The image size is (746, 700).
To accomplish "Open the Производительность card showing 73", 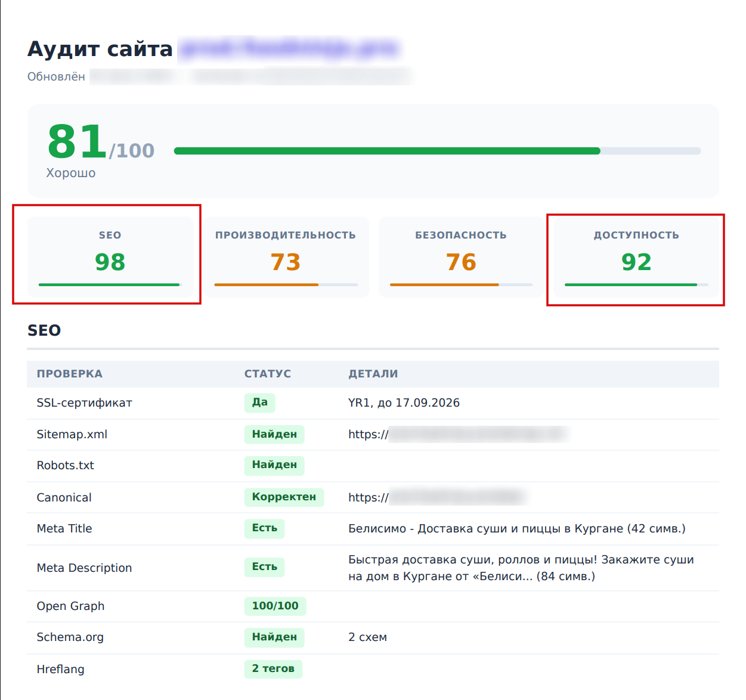I will point(286,256).
